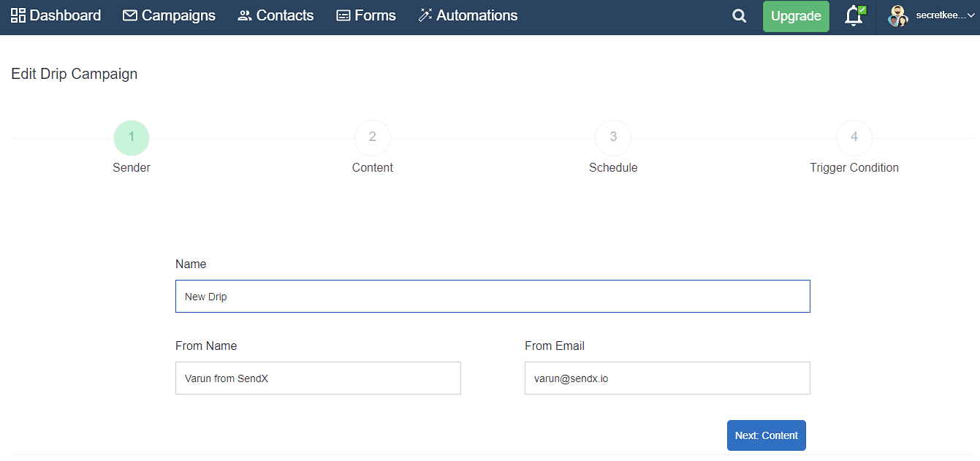Select step 3 Schedule circle
This screenshot has height=461, width=980.
613,137
